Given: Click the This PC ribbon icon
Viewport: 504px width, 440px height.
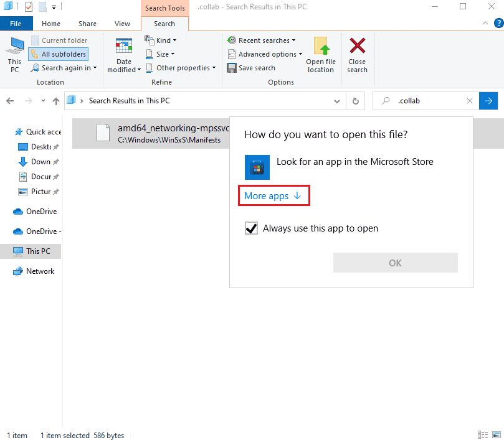Looking at the screenshot, I should (14, 55).
